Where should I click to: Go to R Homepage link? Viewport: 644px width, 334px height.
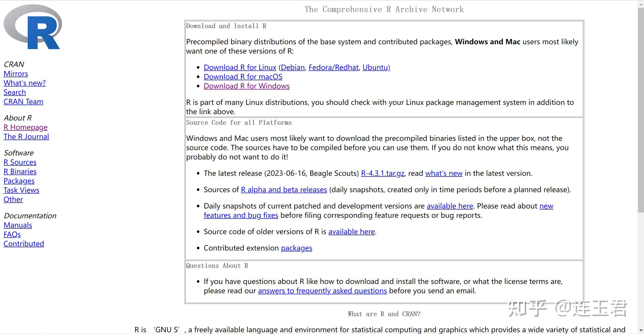(x=25, y=127)
